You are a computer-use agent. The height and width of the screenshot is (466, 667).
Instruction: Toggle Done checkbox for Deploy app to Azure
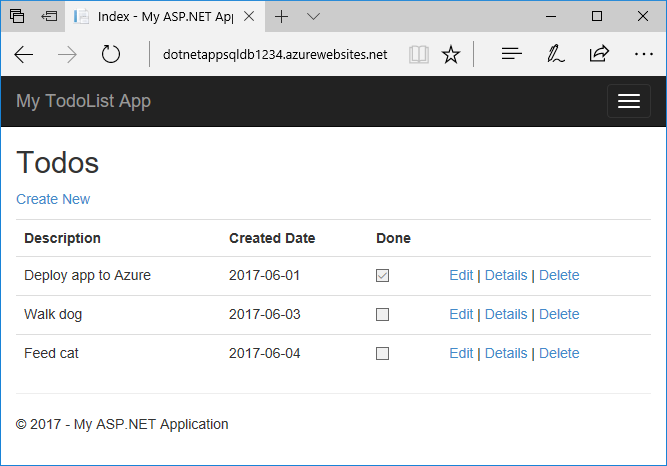pos(382,275)
